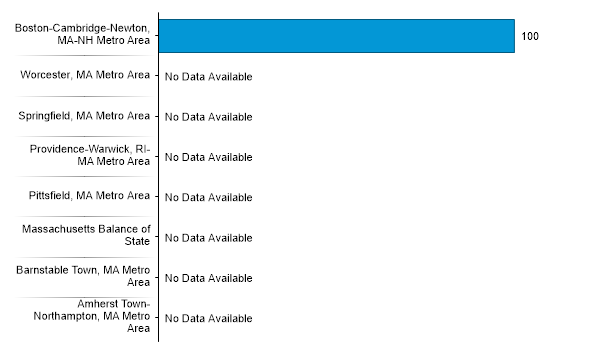Click No Data Available text for Barnstable Town
This screenshot has width=600, height=360.
click(209, 278)
